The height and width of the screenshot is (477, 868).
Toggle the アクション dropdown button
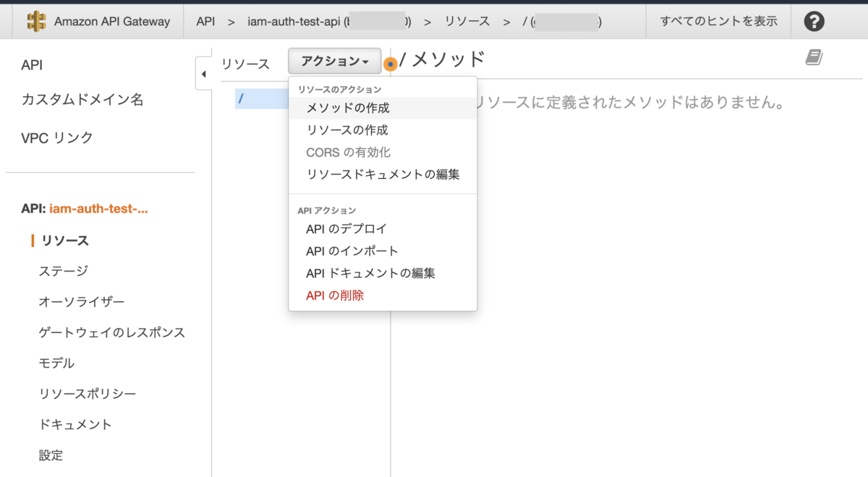tap(335, 62)
